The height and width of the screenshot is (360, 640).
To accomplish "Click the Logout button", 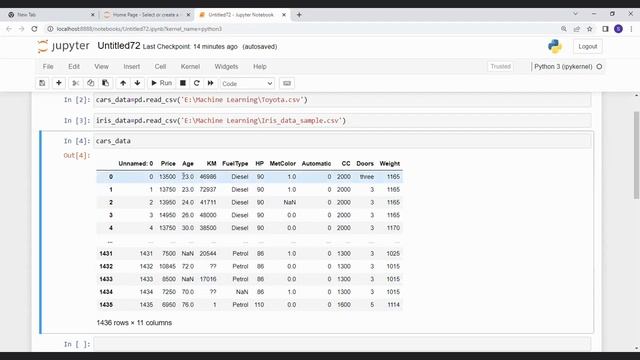I will point(588,47).
